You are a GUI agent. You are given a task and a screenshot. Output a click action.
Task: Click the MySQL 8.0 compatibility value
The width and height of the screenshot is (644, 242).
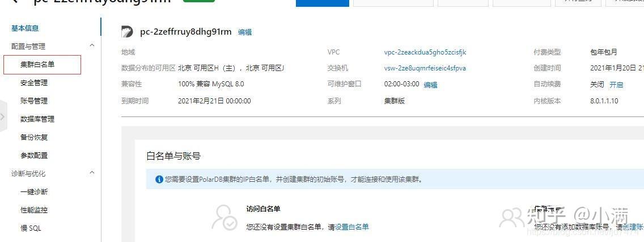point(211,84)
